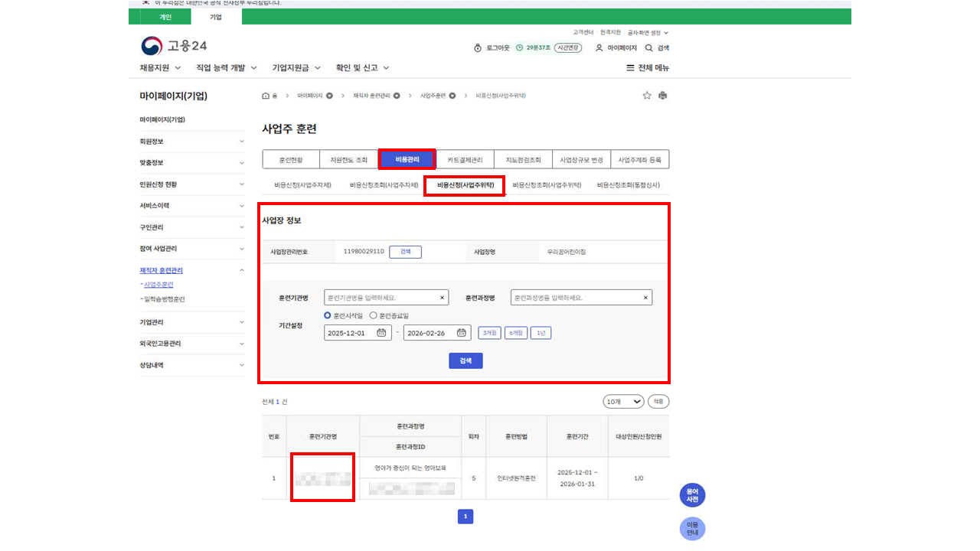
Task: Select the 훈련종료일 radio button
Action: tap(373, 315)
